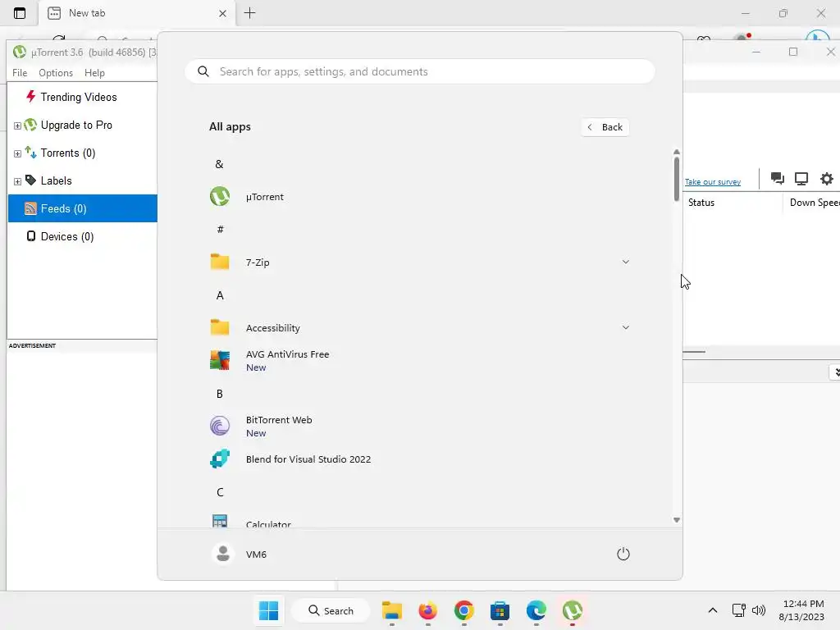This screenshot has height=630, width=840.
Task: Click the Back button in All apps
Action: [605, 127]
